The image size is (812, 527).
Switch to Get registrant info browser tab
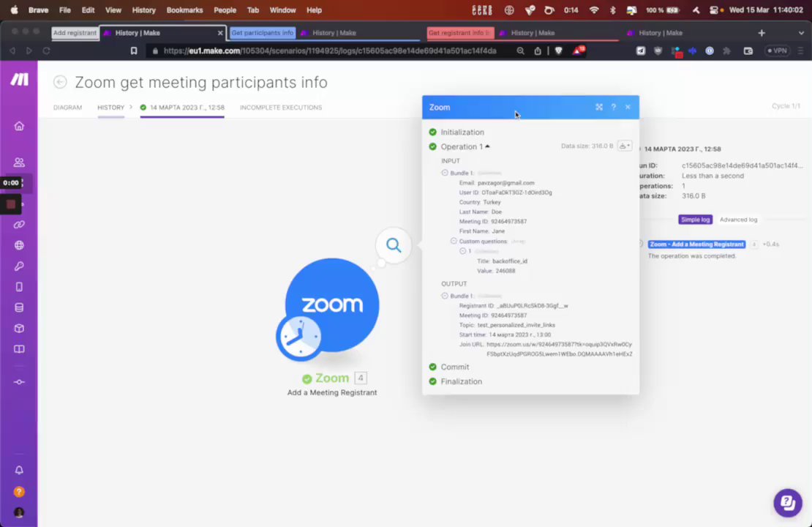pyautogui.click(x=460, y=33)
